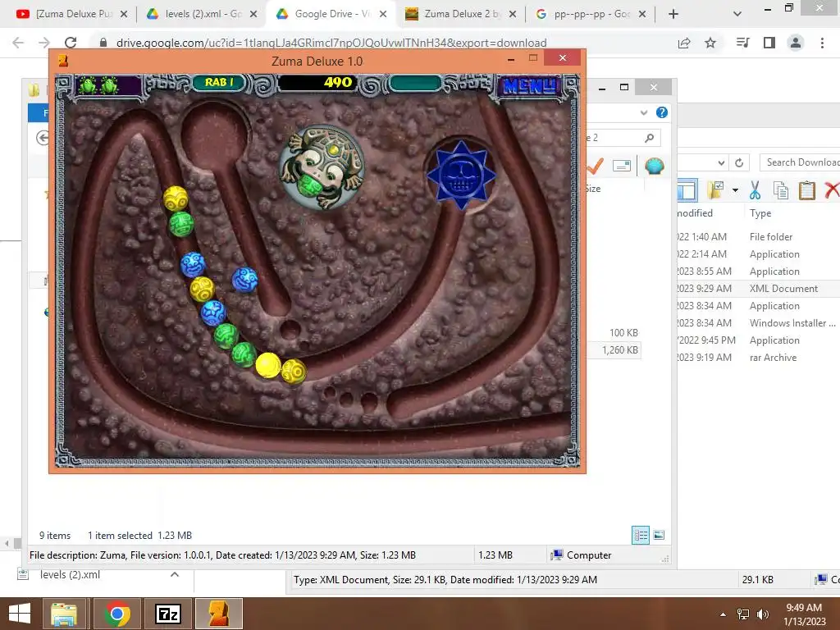
Task: Click the Paste clipboard icon
Action: coord(807,190)
